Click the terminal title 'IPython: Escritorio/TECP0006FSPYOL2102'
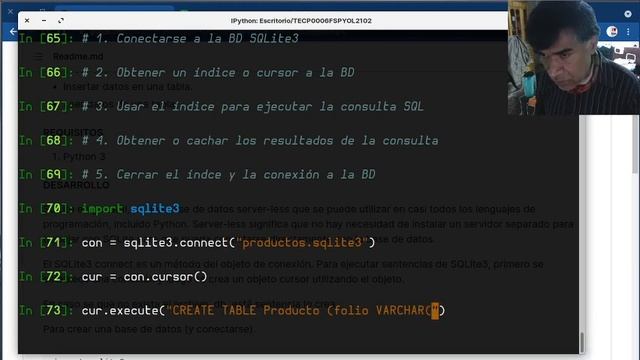 coord(301,20)
